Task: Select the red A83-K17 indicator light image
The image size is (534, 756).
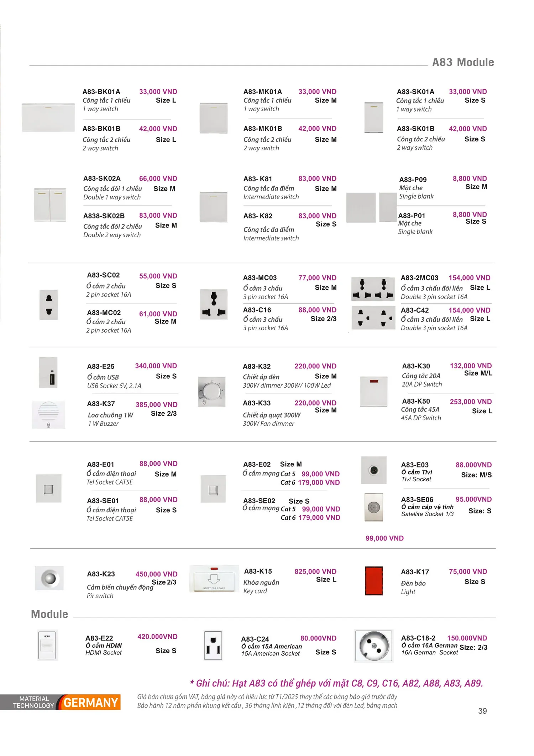Action: coord(374,581)
